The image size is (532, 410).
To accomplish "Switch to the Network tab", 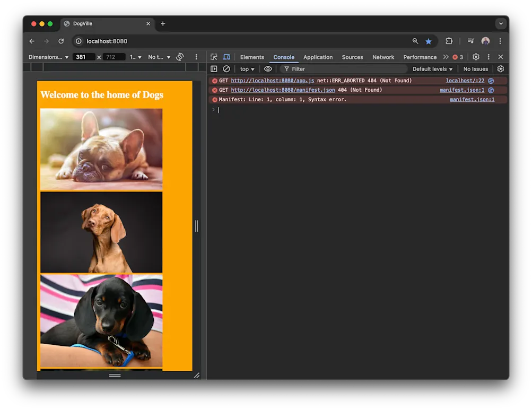I will coord(383,57).
